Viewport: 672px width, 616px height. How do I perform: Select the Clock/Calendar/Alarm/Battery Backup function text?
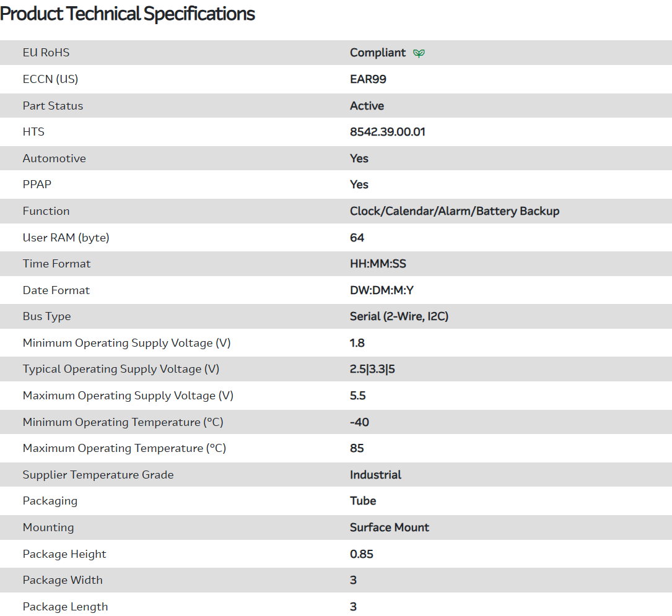pos(454,211)
